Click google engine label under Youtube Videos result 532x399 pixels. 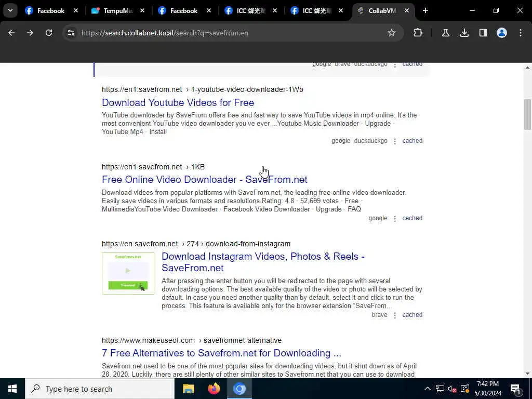[341, 141]
